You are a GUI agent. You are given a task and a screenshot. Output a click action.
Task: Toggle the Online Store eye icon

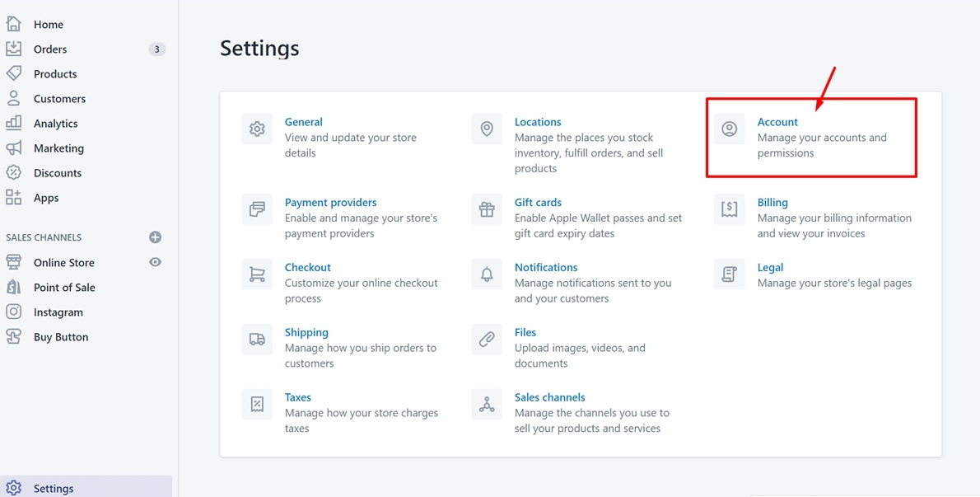click(155, 262)
